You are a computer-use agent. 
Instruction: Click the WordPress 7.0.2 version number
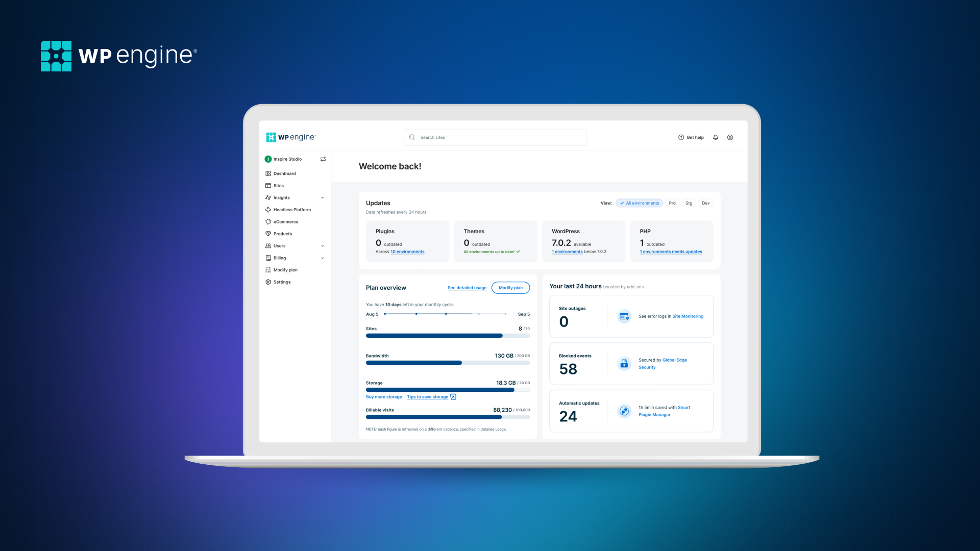pyautogui.click(x=561, y=243)
